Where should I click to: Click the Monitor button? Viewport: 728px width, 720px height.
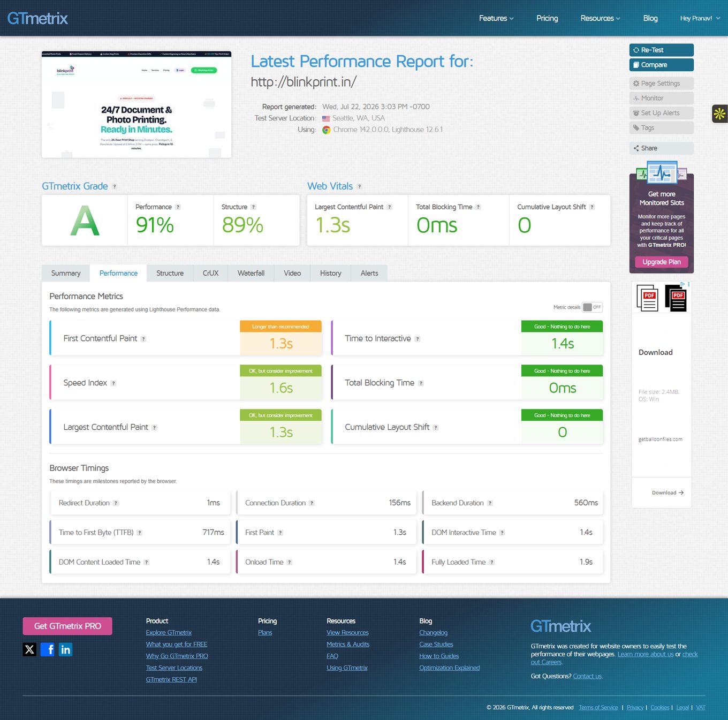pos(662,98)
